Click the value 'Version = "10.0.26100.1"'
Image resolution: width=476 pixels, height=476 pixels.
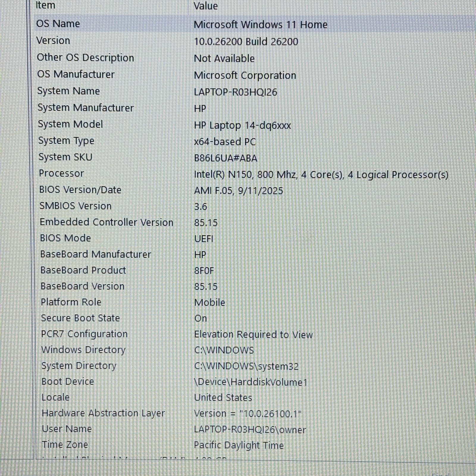point(248,414)
